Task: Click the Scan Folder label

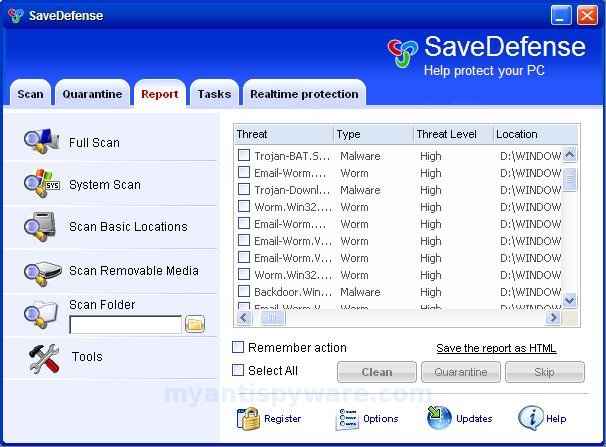Action: [x=102, y=304]
